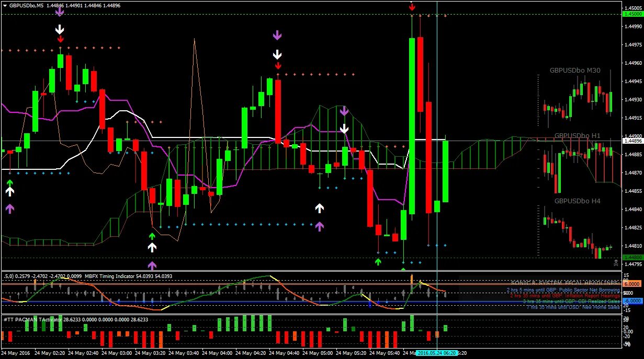Click the 24 May 05:40 time axis label

(385, 354)
